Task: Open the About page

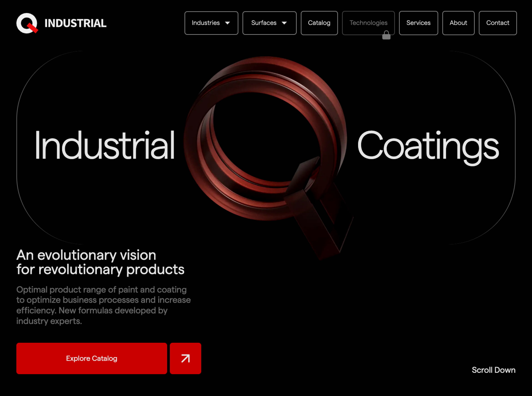Action: pos(458,23)
